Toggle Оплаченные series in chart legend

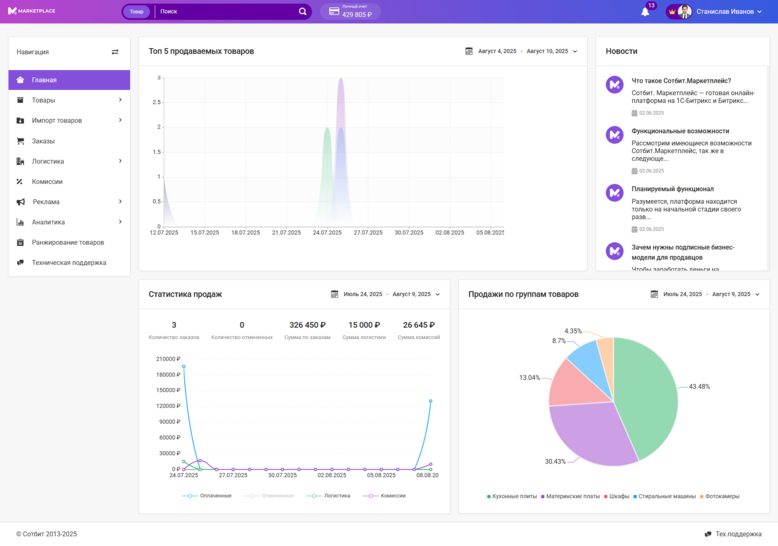208,496
